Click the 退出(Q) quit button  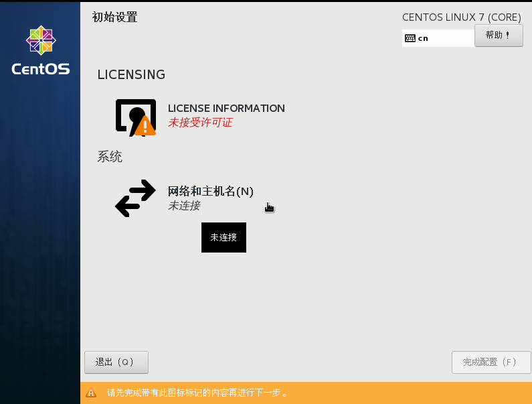116,362
